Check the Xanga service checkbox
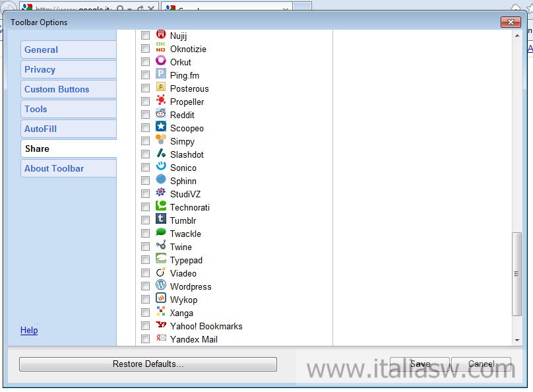533x392 pixels. pos(145,313)
